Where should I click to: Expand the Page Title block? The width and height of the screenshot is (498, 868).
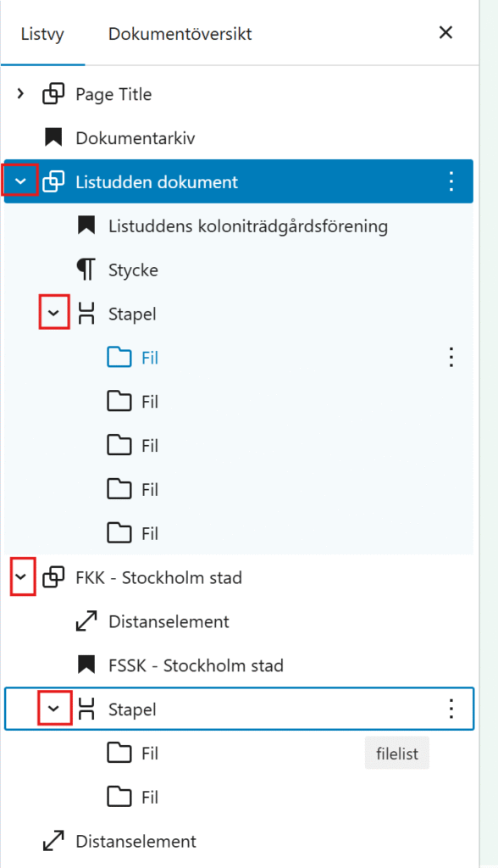coord(20,93)
